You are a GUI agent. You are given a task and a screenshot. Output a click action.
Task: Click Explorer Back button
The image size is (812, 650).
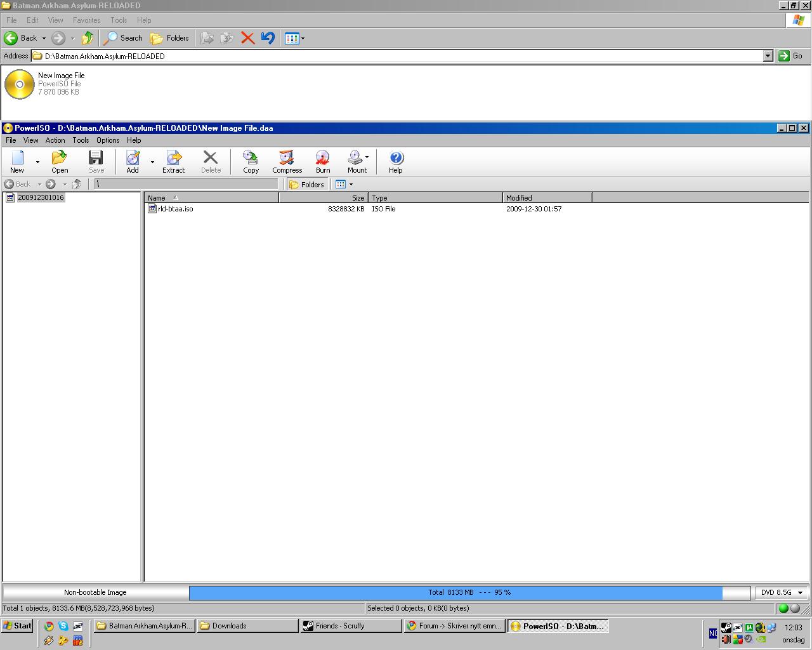[21, 38]
